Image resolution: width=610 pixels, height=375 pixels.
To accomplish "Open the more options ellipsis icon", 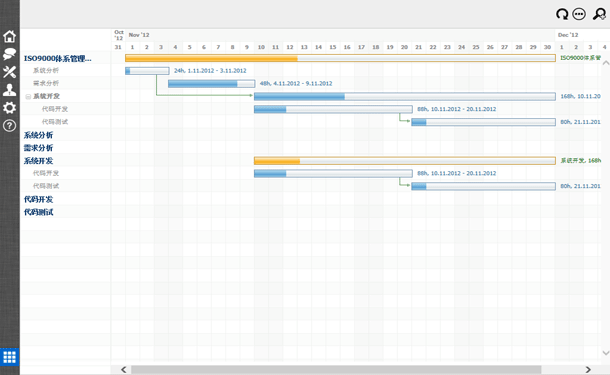I will [x=579, y=14].
